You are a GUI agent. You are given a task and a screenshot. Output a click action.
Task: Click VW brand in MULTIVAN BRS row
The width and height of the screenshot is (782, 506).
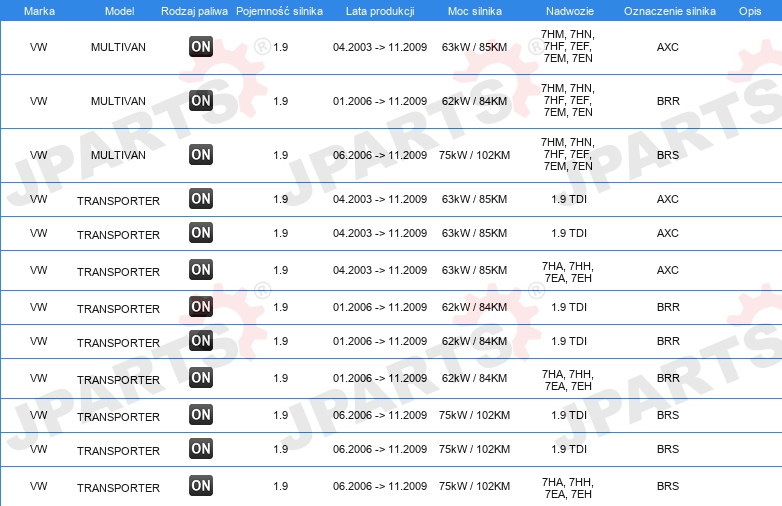[x=38, y=155]
